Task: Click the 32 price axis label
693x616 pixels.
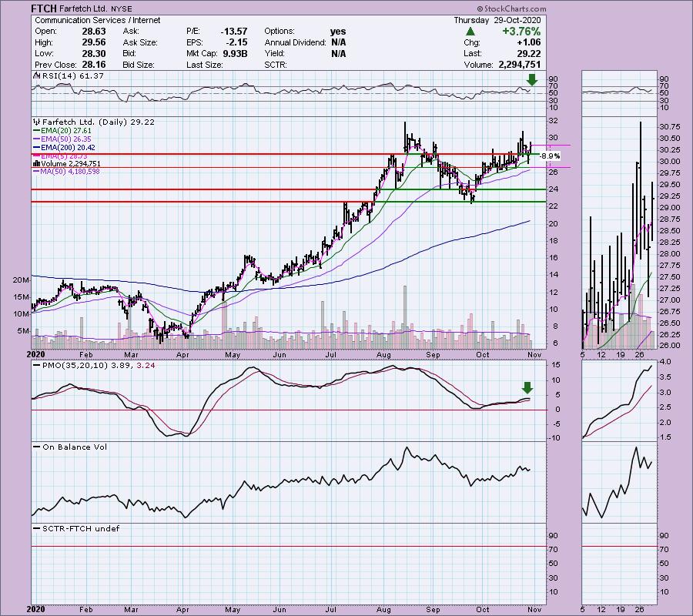Action: 553,121
